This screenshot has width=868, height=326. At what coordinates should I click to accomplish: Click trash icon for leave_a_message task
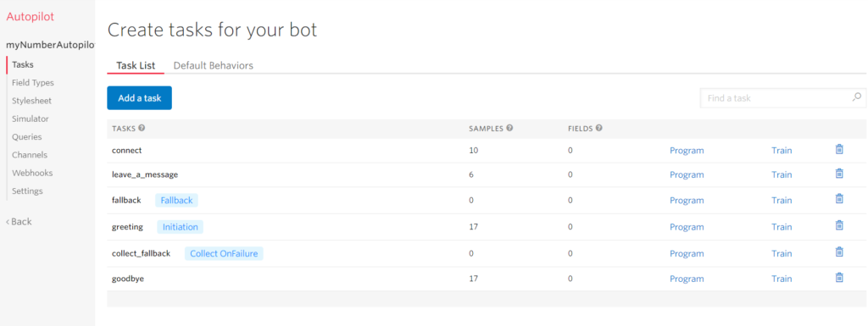click(x=838, y=174)
